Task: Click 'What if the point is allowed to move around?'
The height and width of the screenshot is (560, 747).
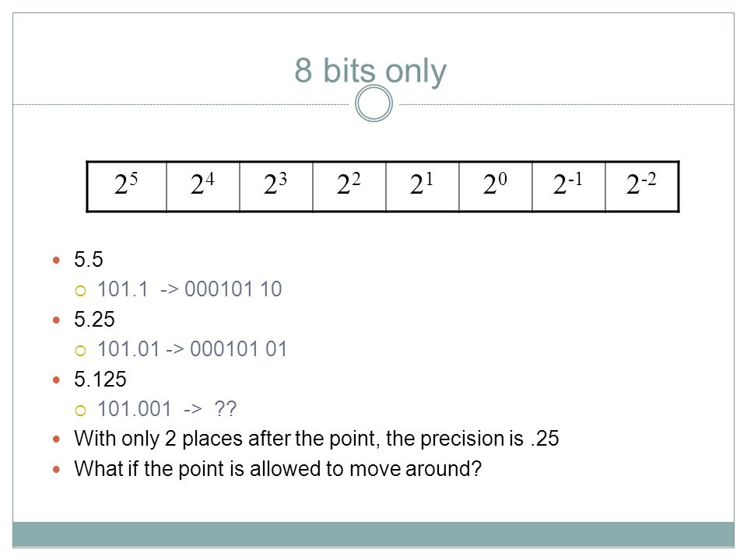Action: (278, 469)
